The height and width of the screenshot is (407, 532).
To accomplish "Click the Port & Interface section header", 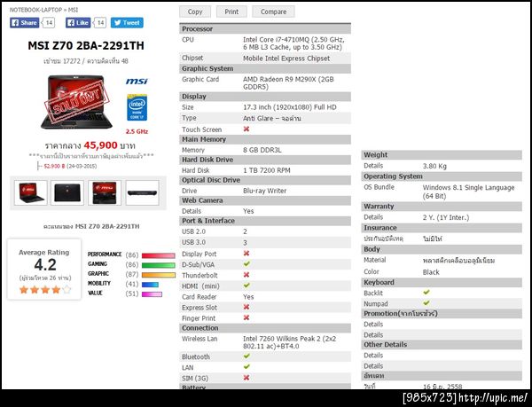I will point(265,221).
